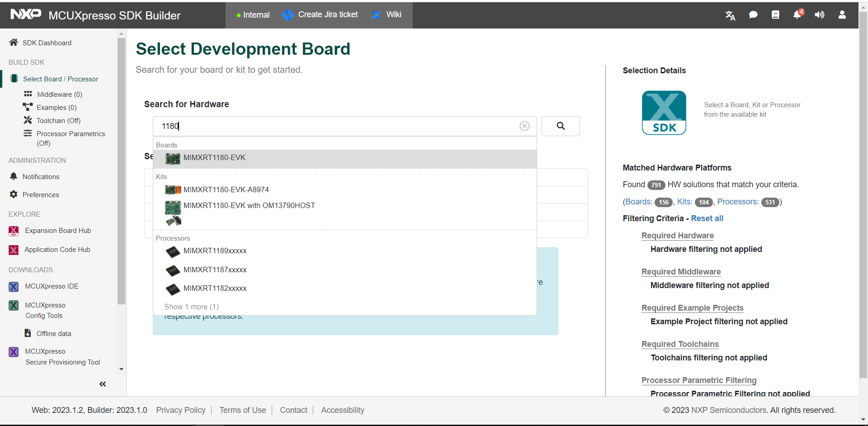Select MIMXRT1180-EVK board suggestion

[214, 158]
